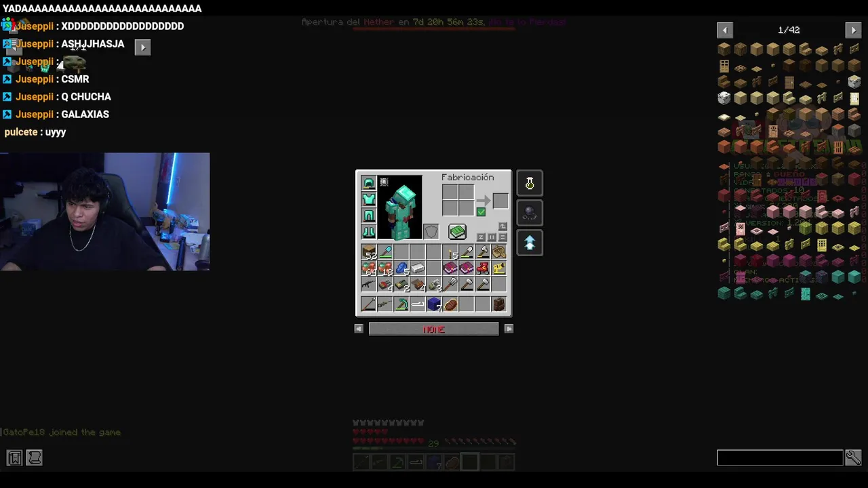Pick up the diamond shovel
The height and width of the screenshot is (488, 868).
[385, 252]
